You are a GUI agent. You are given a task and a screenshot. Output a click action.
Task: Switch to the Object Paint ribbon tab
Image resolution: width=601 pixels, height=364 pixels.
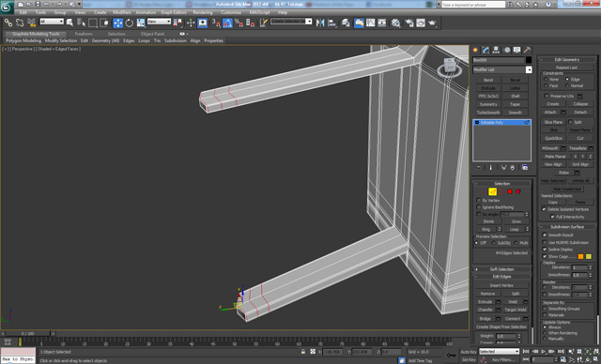click(x=152, y=34)
